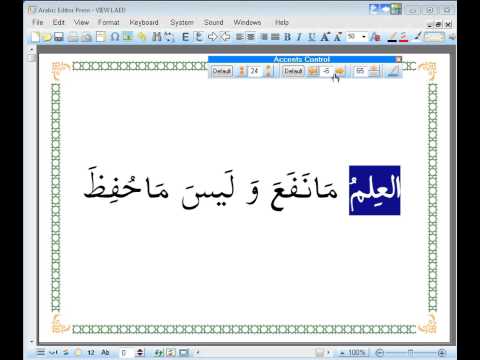Open the Keyboard menu
Screen dimensions: 480x360
[x=144, y=22]
